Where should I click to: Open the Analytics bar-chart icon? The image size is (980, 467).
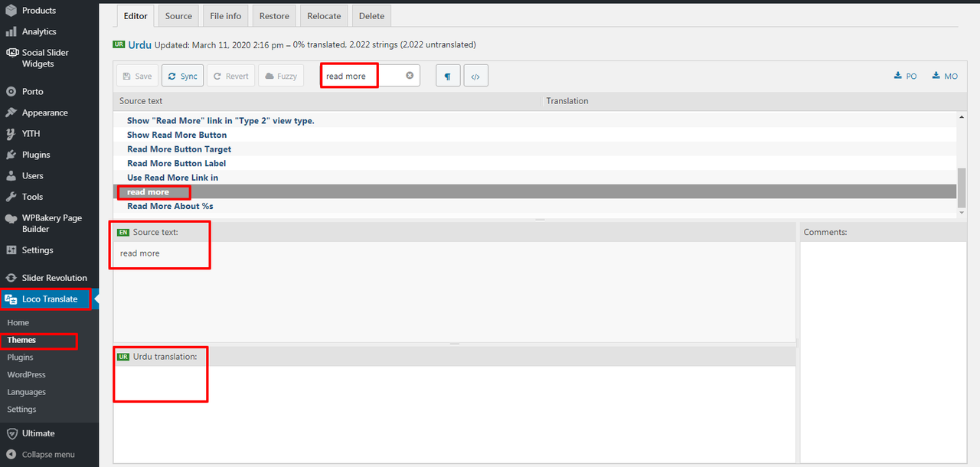point(11,31)
